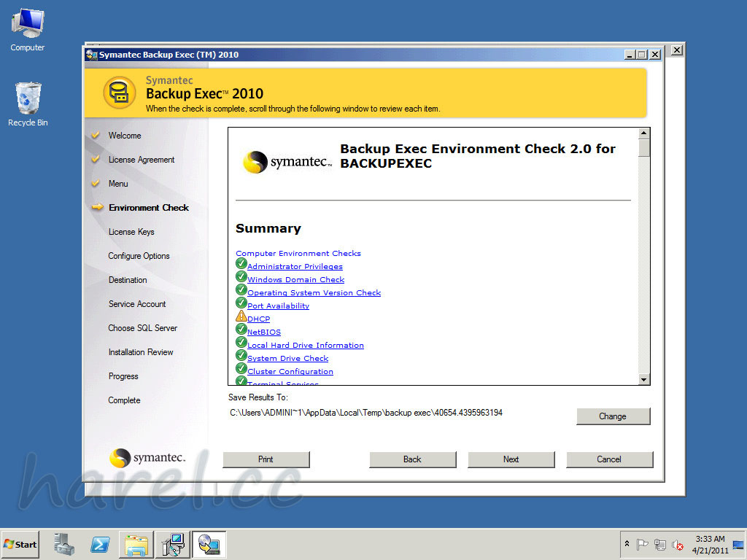The image size is (747, 560).
Task: Click the network icon in the system tray
Action: tap(659, 544)
